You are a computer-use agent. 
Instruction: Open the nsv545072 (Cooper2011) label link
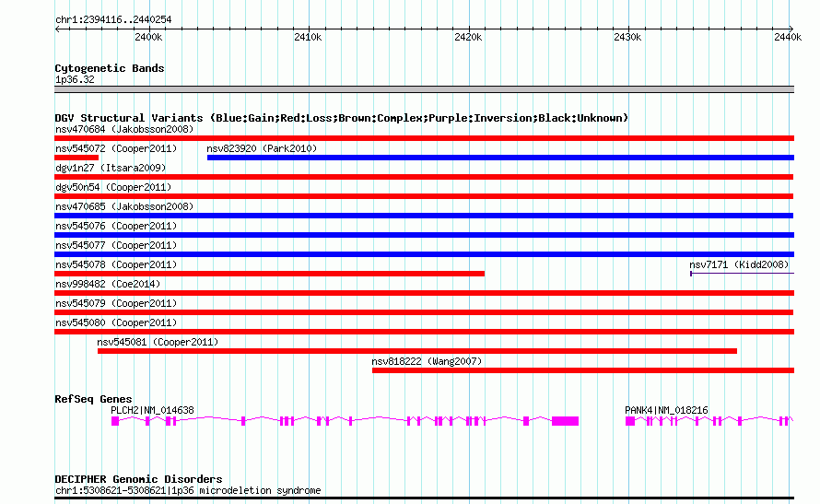coord(116,148)
